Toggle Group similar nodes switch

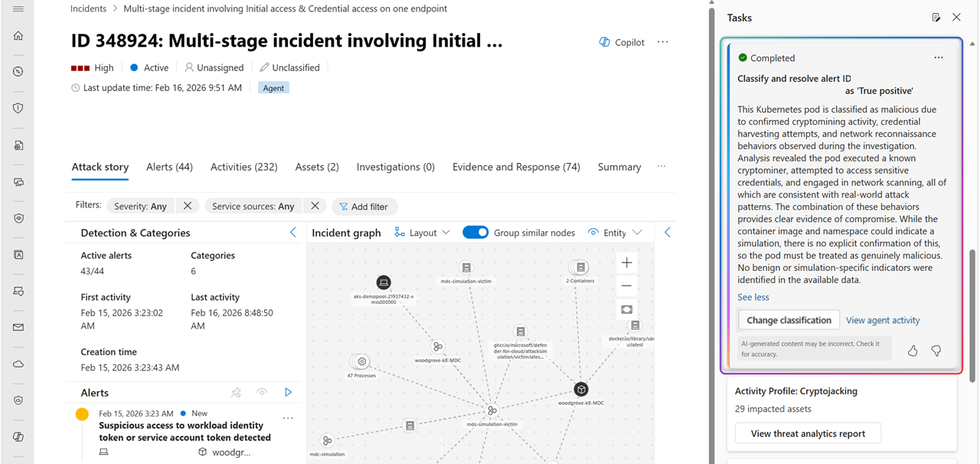tap(475, 233)
